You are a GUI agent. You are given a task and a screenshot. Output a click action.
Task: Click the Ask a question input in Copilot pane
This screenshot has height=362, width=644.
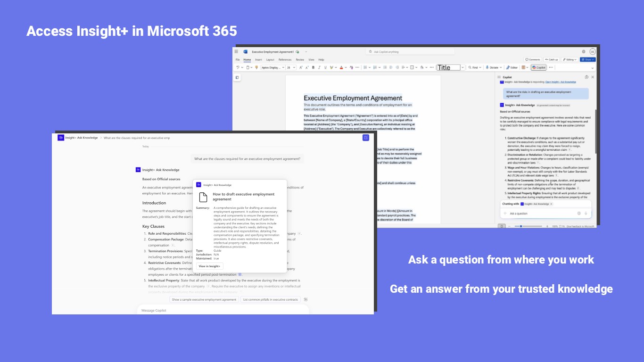(x=546, y=214)
